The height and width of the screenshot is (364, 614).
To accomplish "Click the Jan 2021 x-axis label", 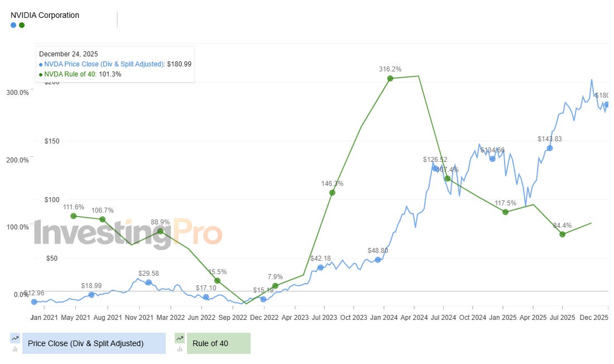I will coord(44,317).
